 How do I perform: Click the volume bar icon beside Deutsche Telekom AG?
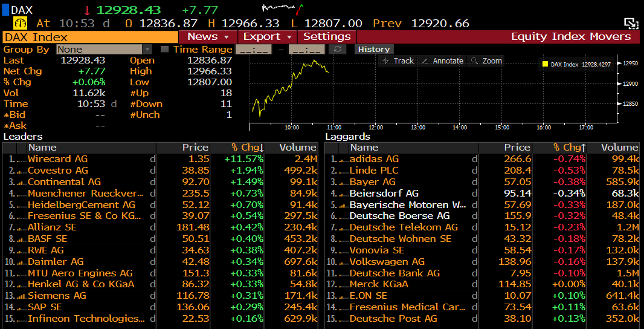[x=343, y=228]
